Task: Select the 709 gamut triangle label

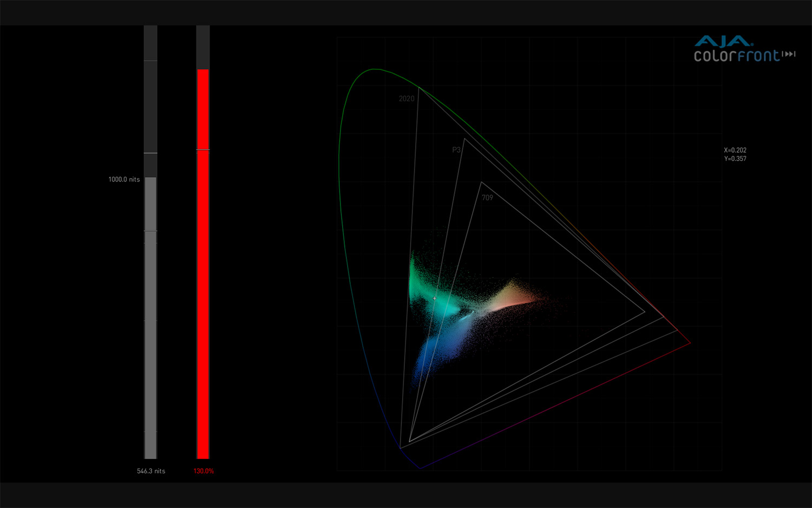Action: 487,198
